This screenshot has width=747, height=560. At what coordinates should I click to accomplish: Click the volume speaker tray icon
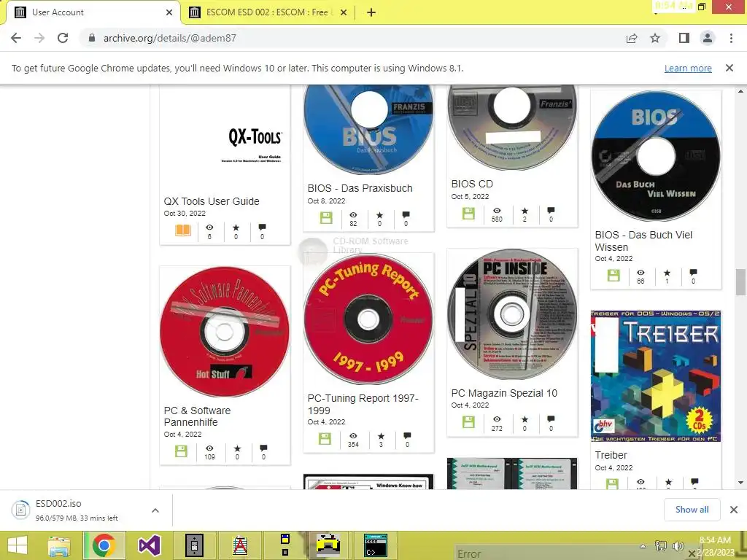[678, 546]
